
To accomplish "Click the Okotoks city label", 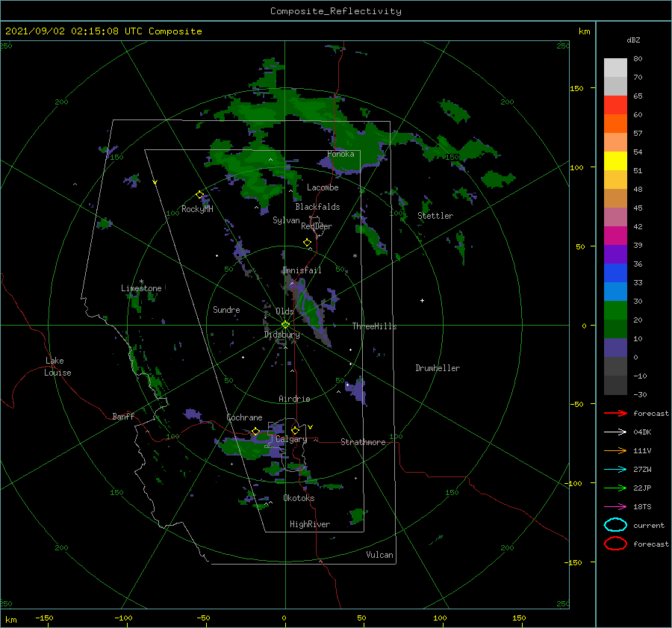I will point(299,498).
